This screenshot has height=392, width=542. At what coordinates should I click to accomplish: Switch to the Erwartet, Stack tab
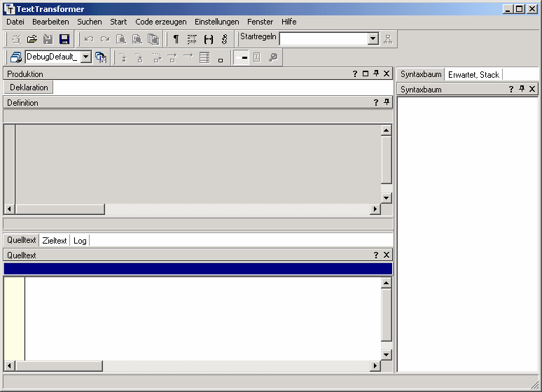coord(473,75)
